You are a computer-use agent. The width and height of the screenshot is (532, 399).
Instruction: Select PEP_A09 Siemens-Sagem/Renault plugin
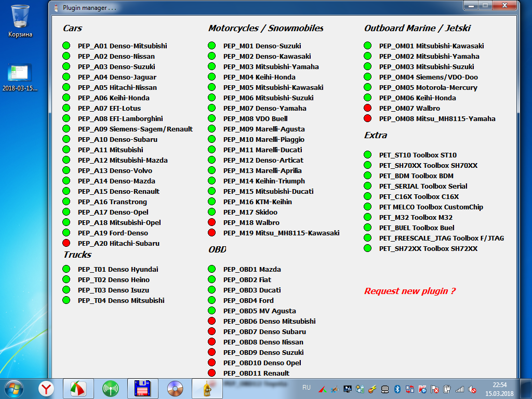[x=135, y=129]
